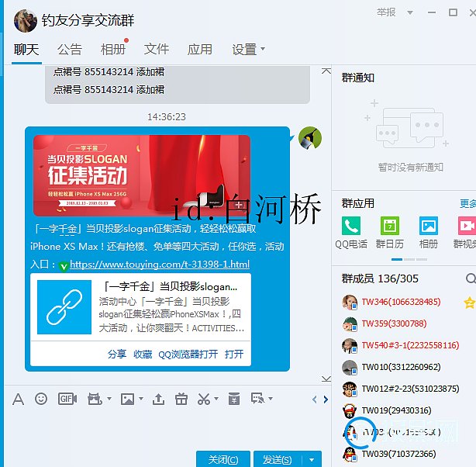Click the slogan campaign banner image
476x467 pixels.
[142, 175]
